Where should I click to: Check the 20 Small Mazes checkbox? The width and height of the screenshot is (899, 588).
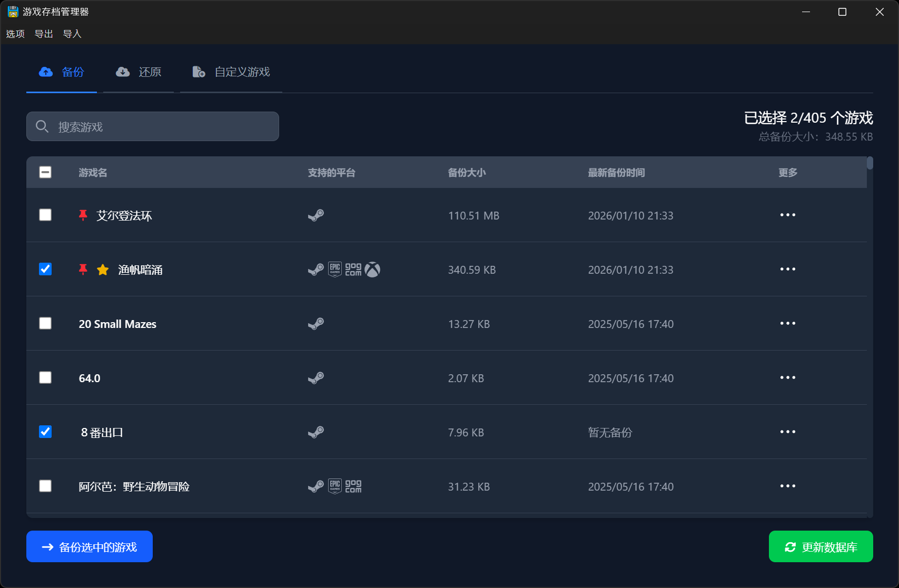pos(45,323)
